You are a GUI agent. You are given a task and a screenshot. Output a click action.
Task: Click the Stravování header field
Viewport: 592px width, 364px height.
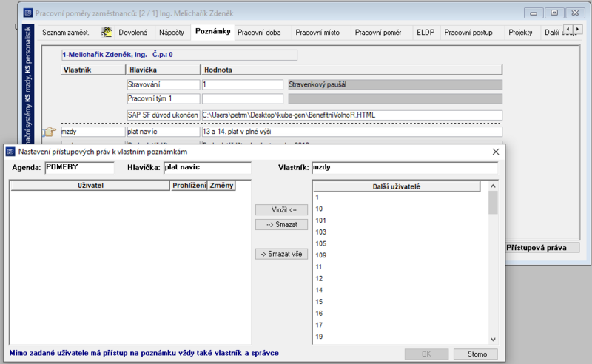(164, 84)
